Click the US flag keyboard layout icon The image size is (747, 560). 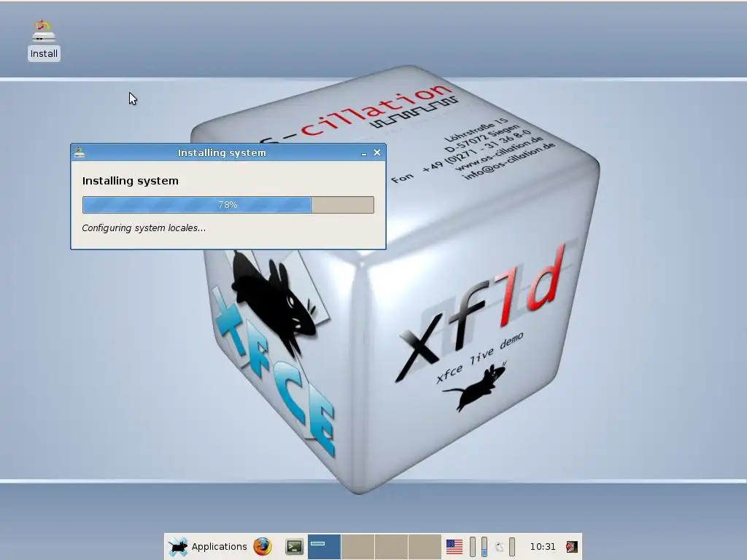coord(454,547)
